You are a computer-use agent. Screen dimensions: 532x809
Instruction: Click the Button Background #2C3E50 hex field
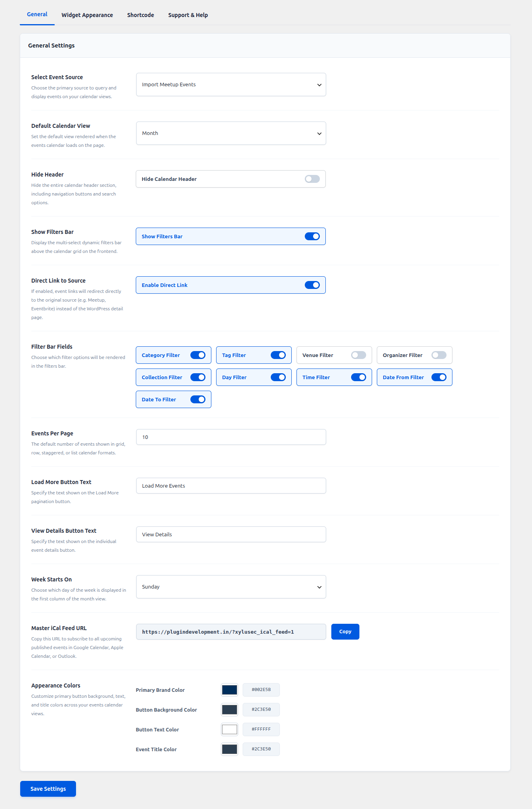(261, 710)
